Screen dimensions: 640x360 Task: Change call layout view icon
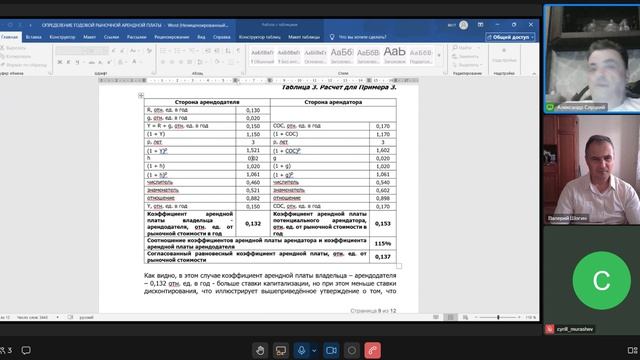(632, 350)
